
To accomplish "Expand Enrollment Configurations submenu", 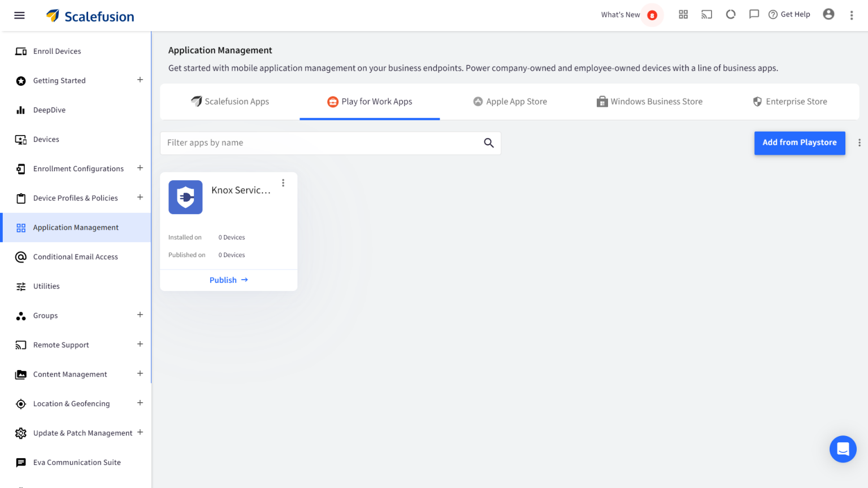I will (140, 168).
